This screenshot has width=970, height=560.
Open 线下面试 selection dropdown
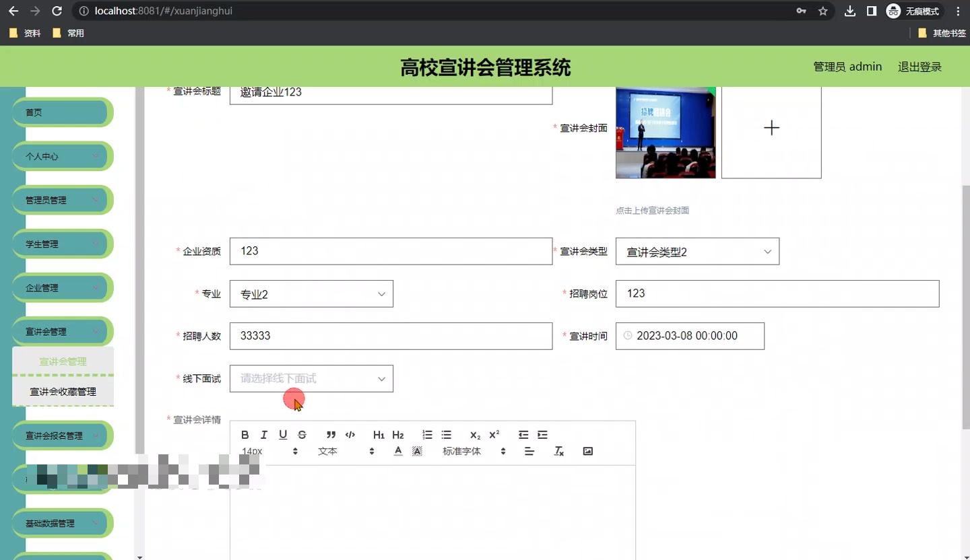point(311,378)
